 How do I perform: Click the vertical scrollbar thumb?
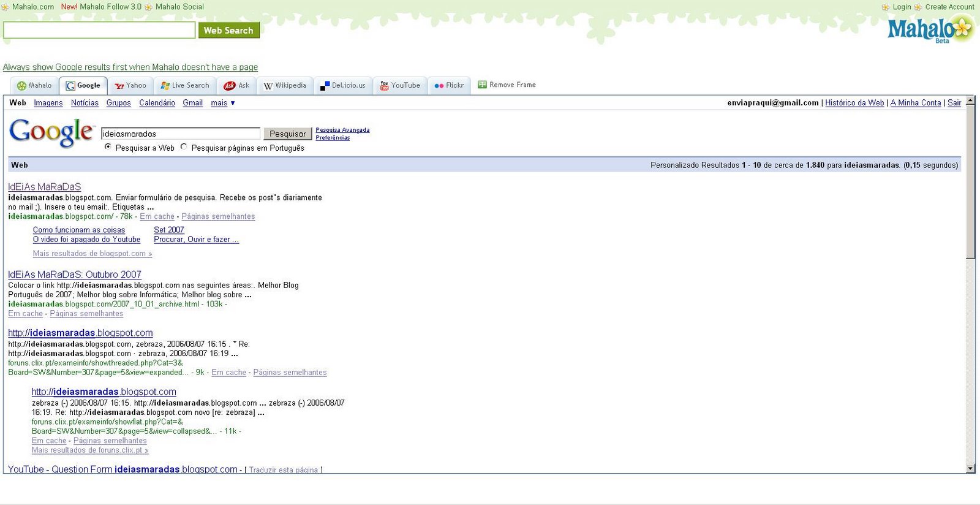[970, 181]
